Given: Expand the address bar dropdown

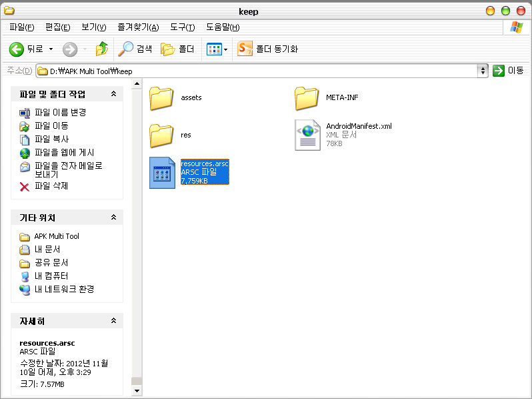Looking at the screenshot, I should coord(483,71).
